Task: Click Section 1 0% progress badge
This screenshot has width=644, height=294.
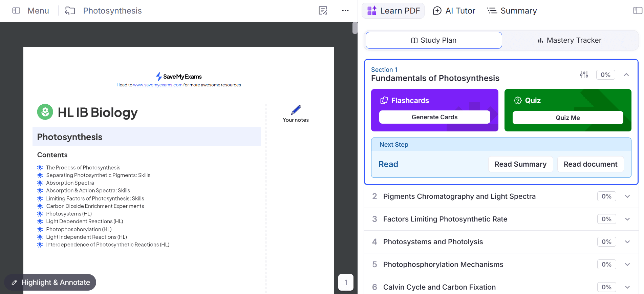Action: click(605, 75)
